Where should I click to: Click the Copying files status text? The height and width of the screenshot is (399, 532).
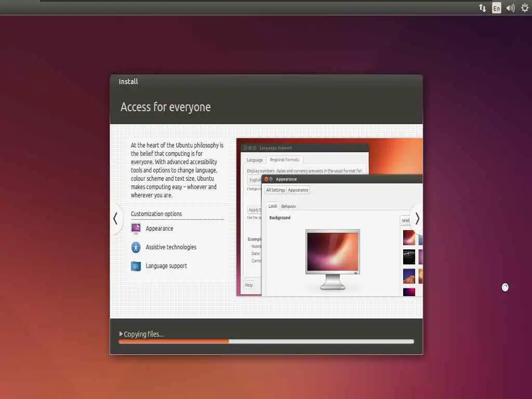(144, 334)
